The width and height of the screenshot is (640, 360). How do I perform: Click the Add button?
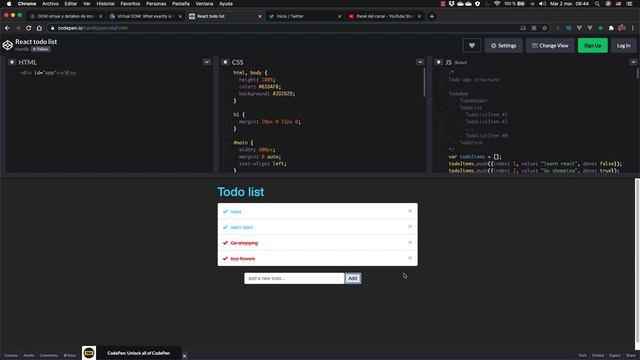pyautogui.click(x=353, y=278)
